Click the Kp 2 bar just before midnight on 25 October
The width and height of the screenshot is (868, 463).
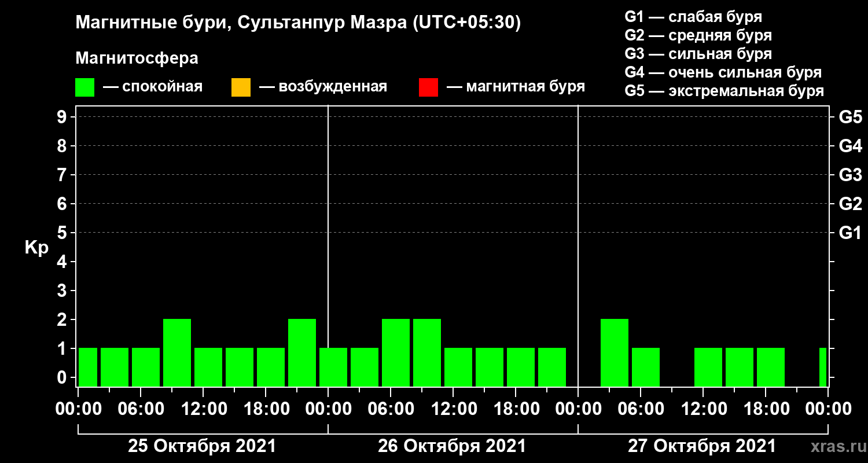point(302,352)
